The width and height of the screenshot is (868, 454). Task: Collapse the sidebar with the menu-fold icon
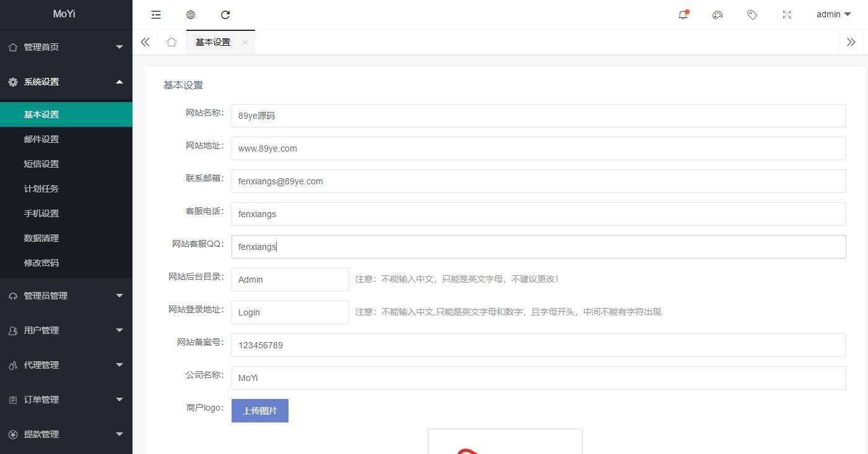pyautogui.click(x=156, y=15)
